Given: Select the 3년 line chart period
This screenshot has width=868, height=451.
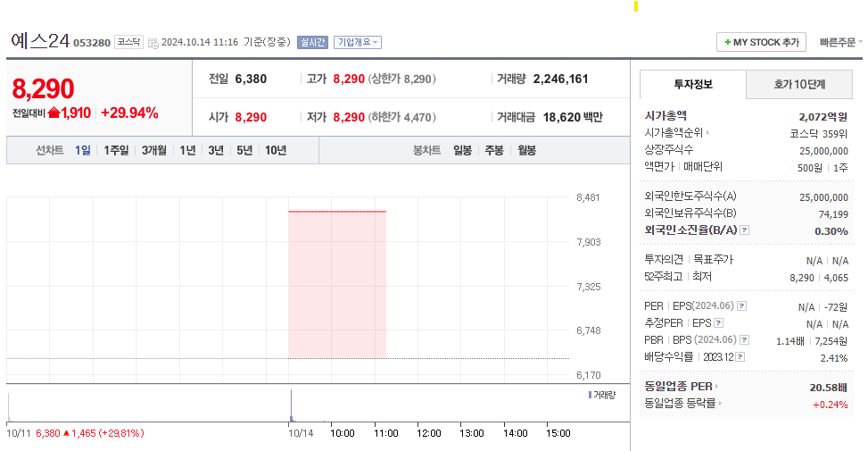Looking at the screenshot, I should (x=216, y=150).
